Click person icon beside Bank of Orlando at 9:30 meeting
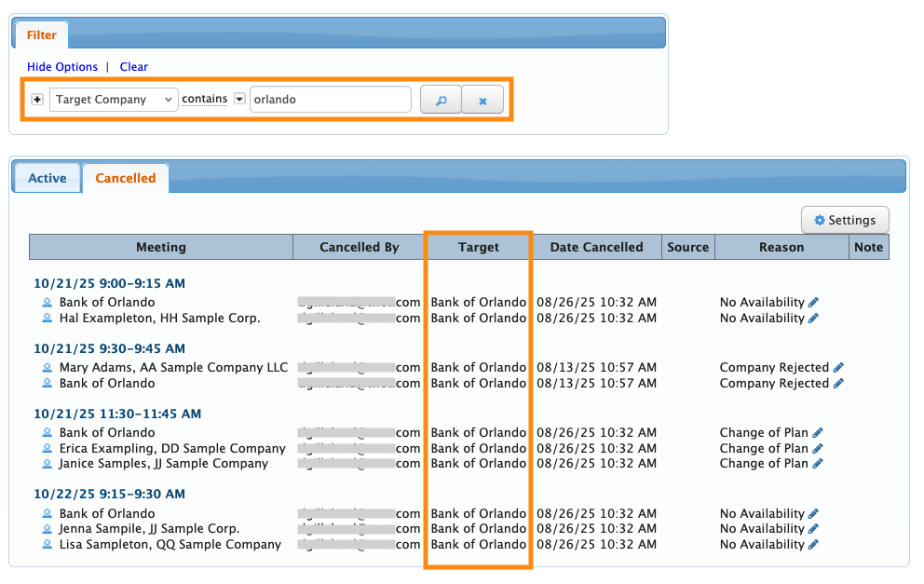 [48, 383]
